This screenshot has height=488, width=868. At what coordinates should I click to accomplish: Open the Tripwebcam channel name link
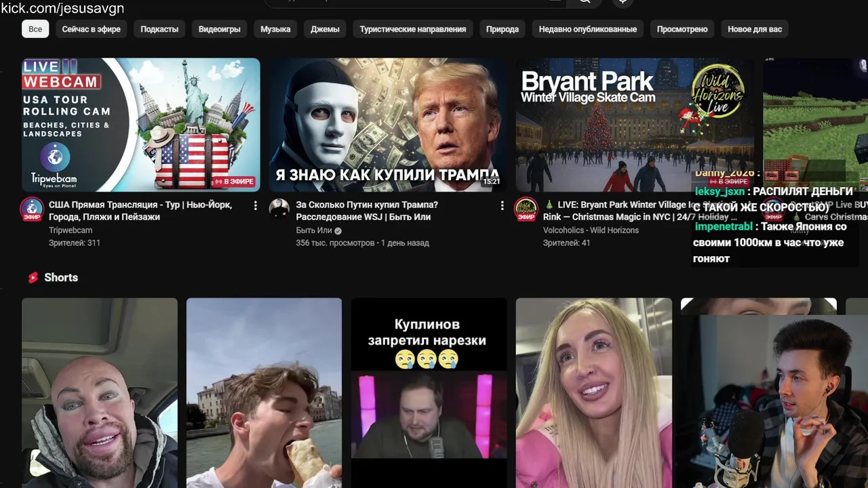pyautogui.click(x=71, y=230)
